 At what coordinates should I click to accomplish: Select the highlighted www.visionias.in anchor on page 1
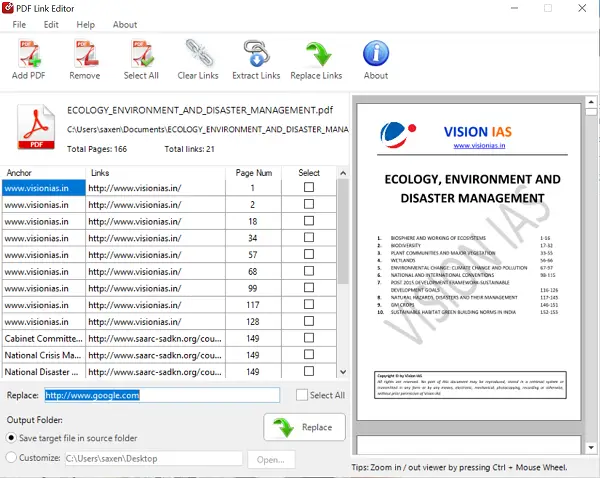point(44,188)
